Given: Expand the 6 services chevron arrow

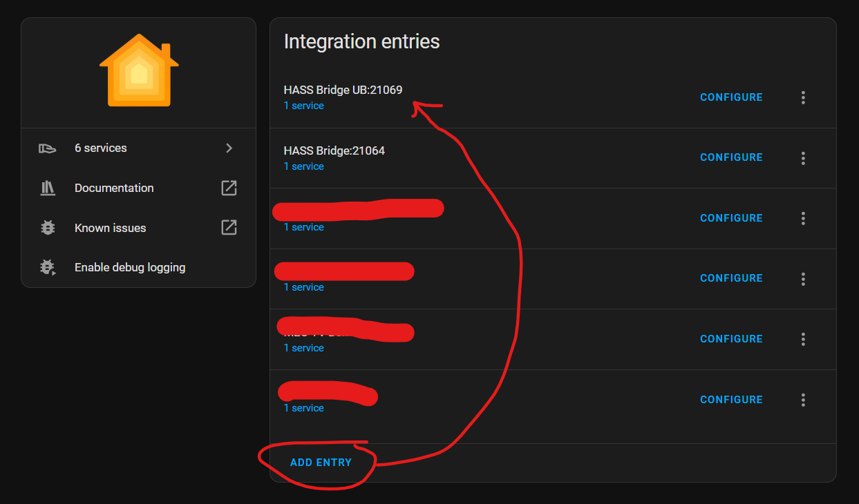Looking at the screenshot, I should [x=229, y=148].
